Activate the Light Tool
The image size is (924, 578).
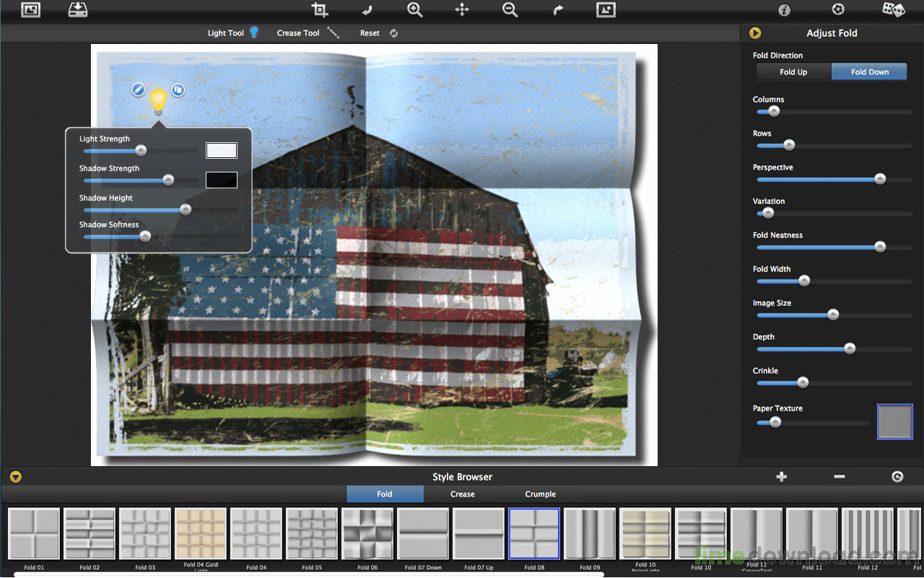coord(232,33)
